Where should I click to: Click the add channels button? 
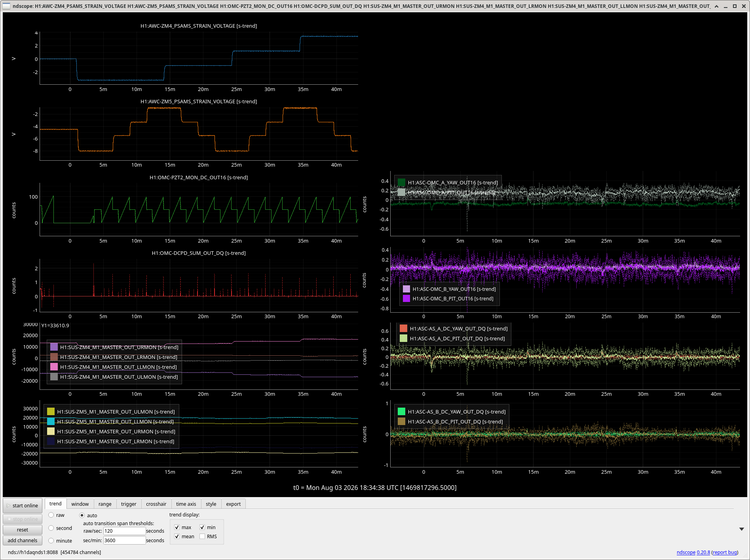23,540
